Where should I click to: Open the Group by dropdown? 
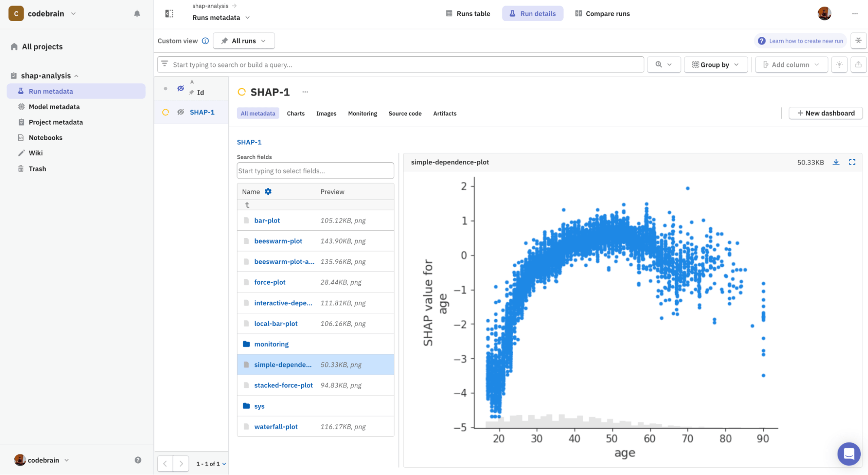[x=715, y=64]
